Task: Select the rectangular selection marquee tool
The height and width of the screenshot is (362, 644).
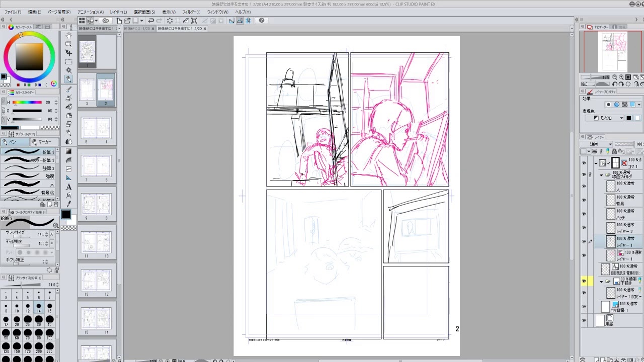Action: pos(68,62)
